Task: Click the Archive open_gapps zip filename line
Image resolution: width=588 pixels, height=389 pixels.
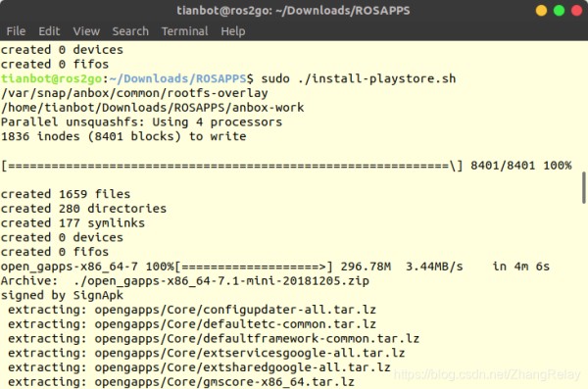Action: point(185,281)
